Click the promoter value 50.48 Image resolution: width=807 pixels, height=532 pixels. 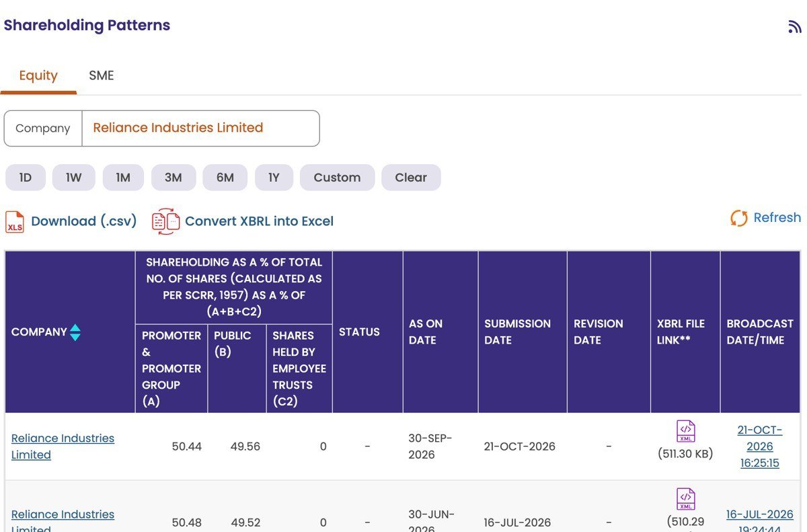(186, 523)
